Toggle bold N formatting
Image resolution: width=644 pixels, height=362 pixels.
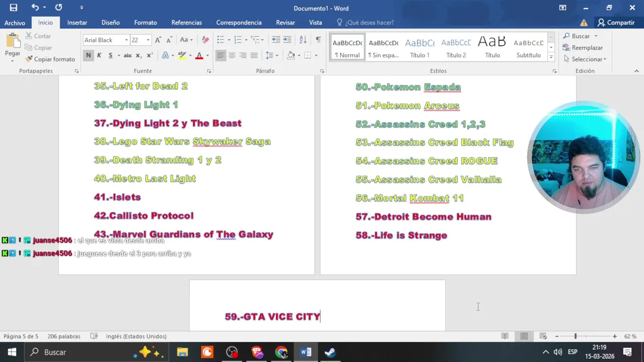pos(89,55)
